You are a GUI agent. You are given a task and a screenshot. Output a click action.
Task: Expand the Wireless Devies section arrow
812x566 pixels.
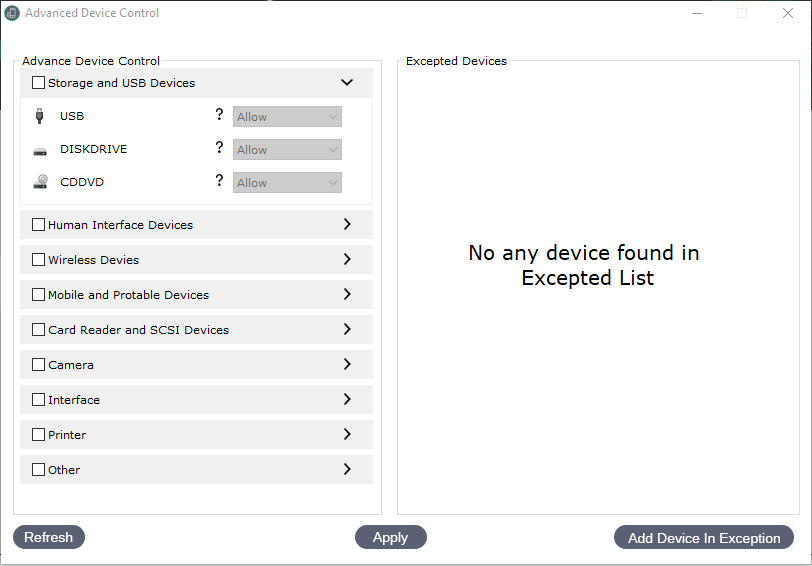(347, 259)
